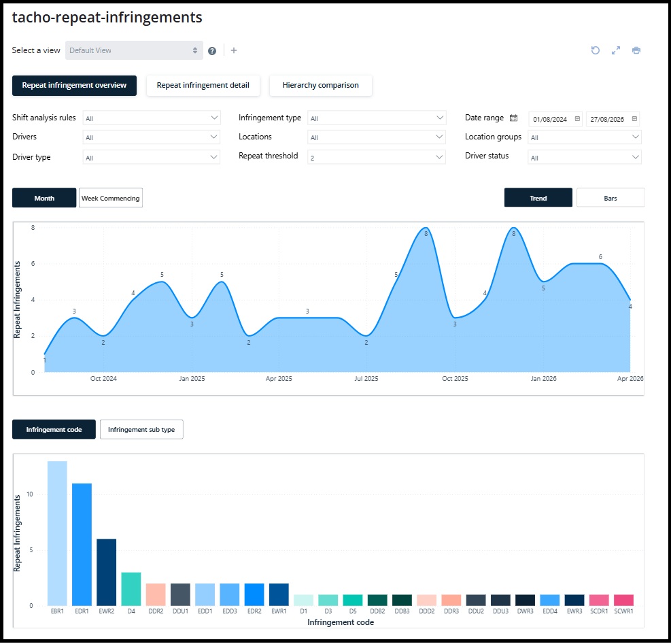The width and height of the screenshot is (671, 644).
Task: Add a new view with plus icon
Action: pos(234,50)
